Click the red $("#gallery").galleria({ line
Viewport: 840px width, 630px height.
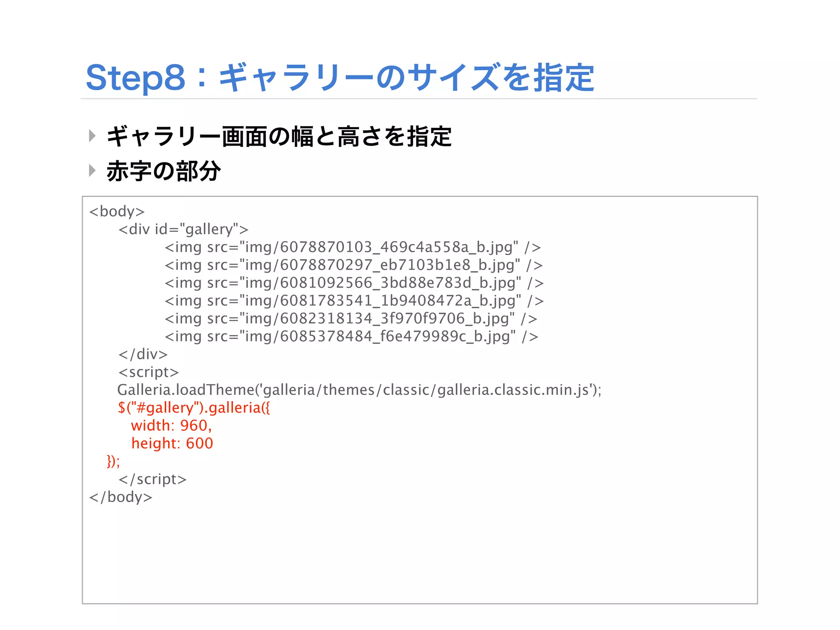pyautogui.click(x=194, y=408)
